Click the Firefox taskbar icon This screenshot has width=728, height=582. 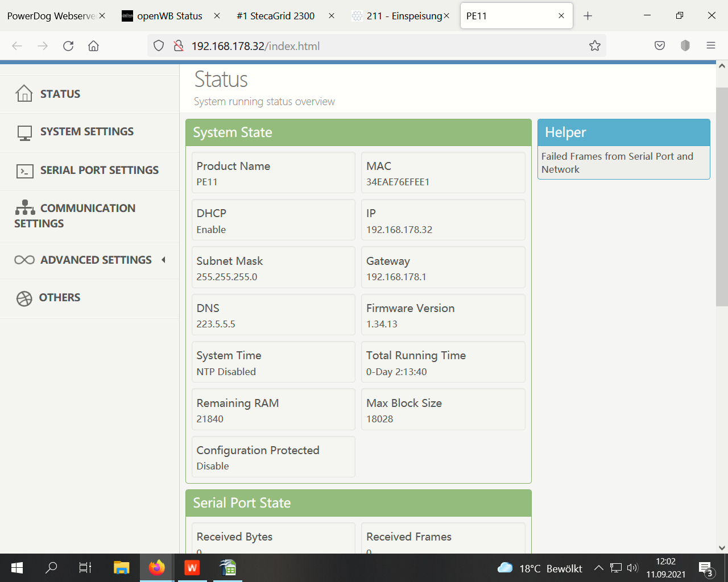point(156,568)
